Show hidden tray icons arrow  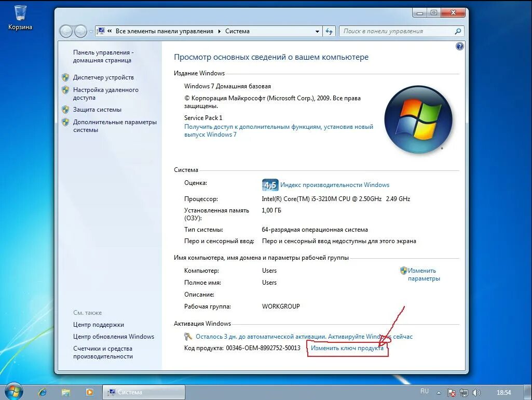click(439, 393)
